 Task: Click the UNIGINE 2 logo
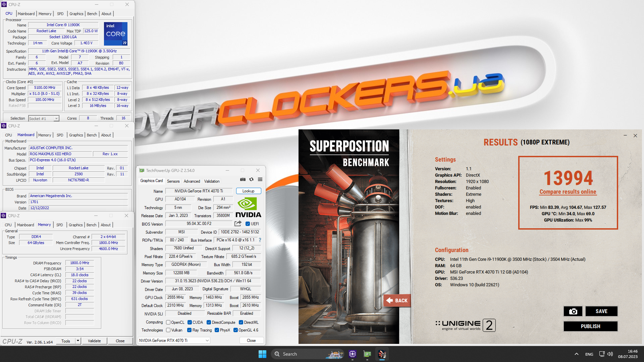pyautogui.click(x=465, y=325)
